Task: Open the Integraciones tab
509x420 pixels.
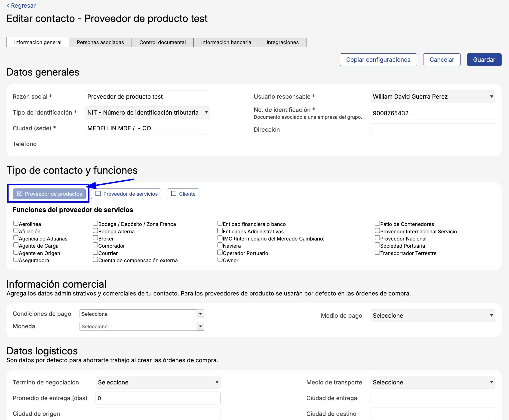Action: point(282,42)
